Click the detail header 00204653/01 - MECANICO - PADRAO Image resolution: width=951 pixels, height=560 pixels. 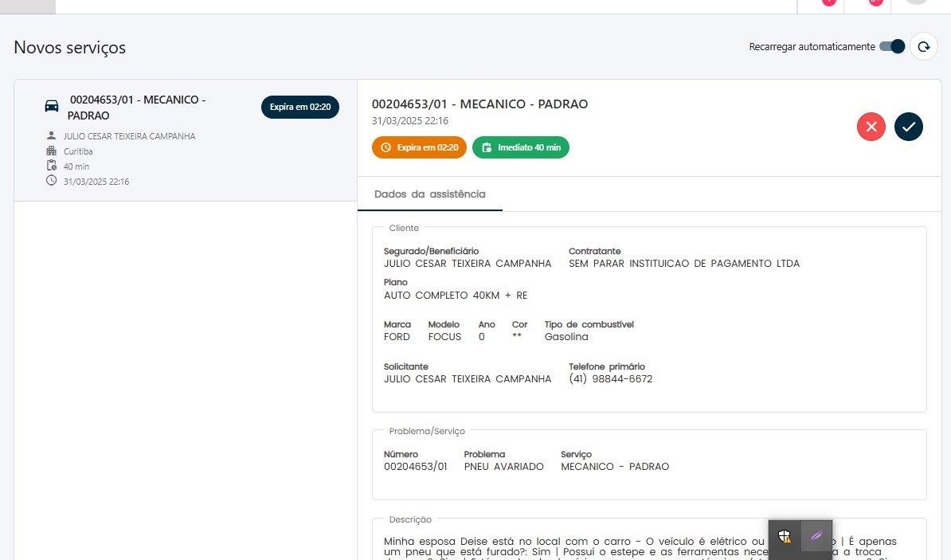click(479, 104)
